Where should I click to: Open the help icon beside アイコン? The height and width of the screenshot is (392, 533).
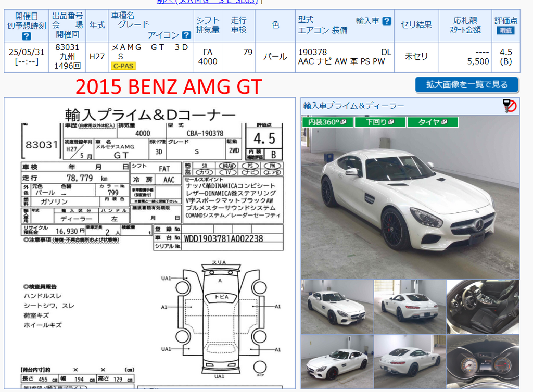[186, 35]
